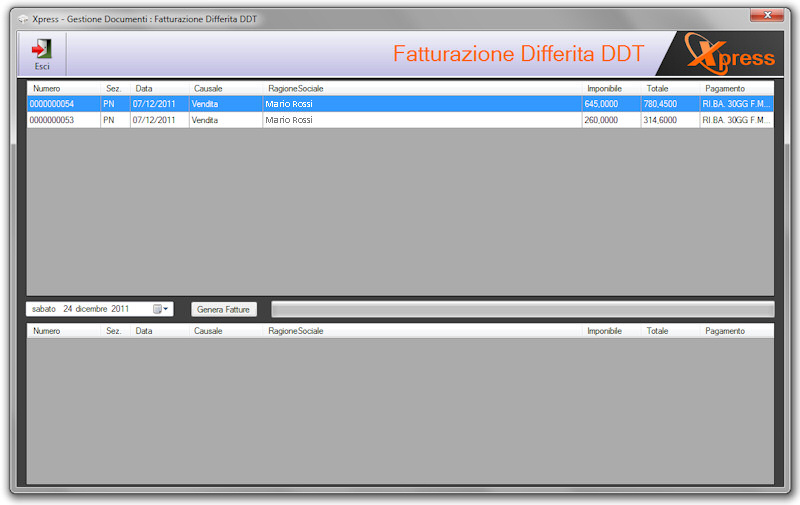
Task: Sort top grid by Totale column header
Action: point(670,88)
